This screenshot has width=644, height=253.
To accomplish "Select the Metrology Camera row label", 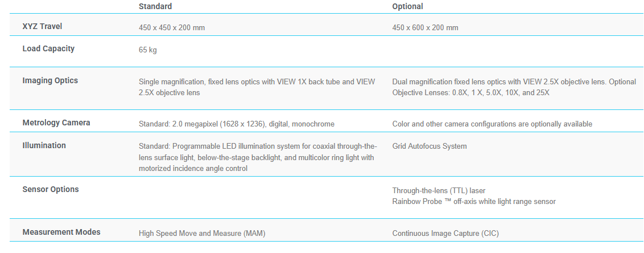I will pyautogui.click(x=56, y=123).
